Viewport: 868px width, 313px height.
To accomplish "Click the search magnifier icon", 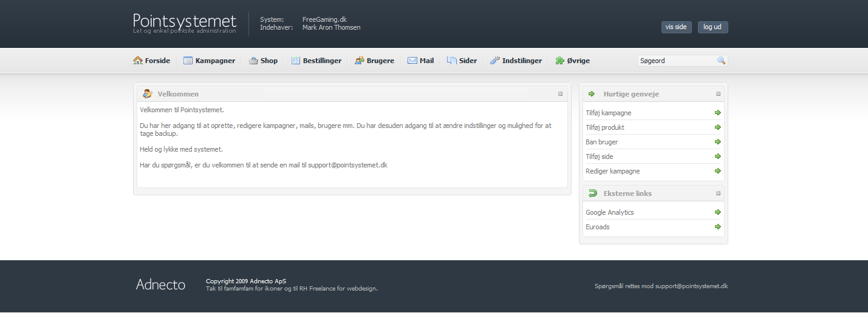I will 721,61.
